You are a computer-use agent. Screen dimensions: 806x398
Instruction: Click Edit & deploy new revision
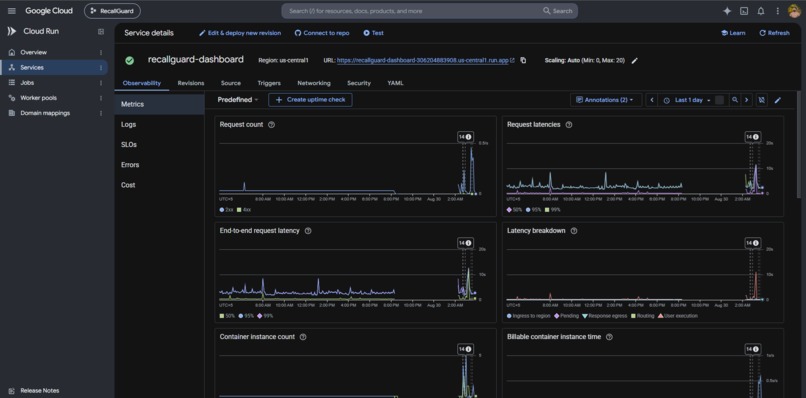point(240,33)
